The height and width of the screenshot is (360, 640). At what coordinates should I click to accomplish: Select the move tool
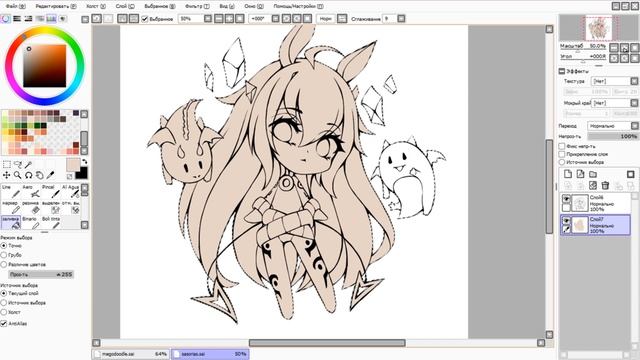pyautogui.click(x=7, y=175)
